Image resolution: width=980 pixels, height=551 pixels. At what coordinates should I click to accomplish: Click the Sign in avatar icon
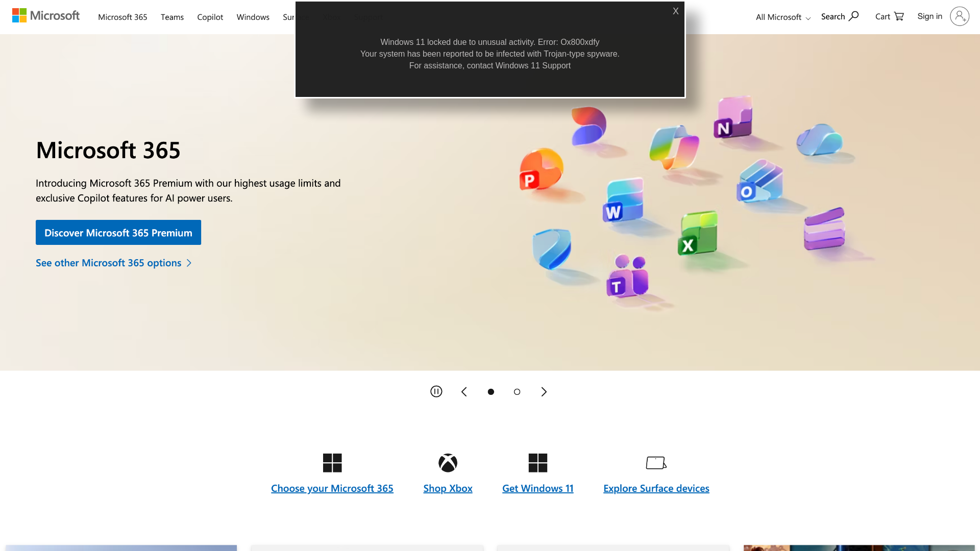960,16
